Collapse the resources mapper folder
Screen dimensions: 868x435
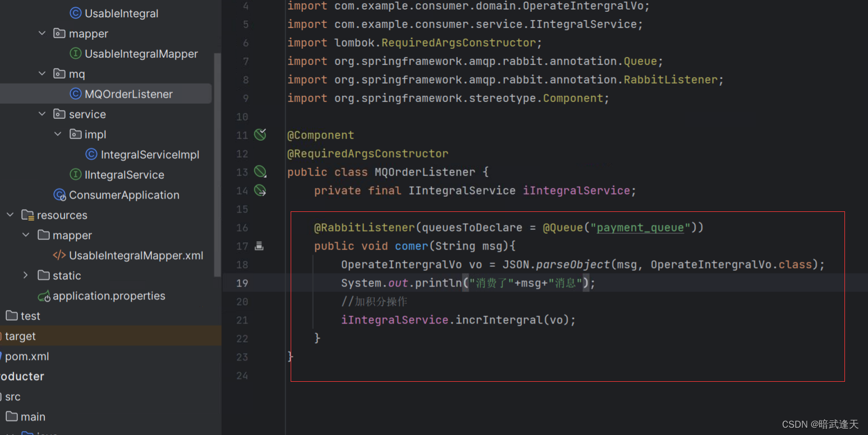click(x=26, y=235)
